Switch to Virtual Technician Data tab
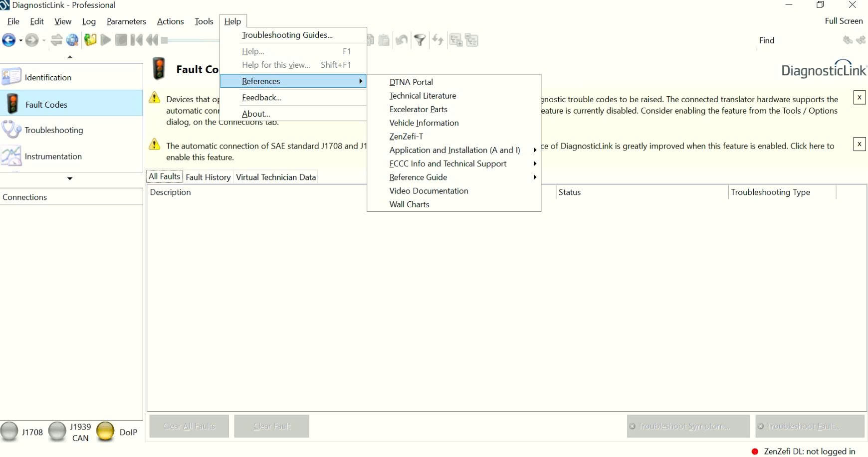Screen dimensions: 868x457 point(276,177)
